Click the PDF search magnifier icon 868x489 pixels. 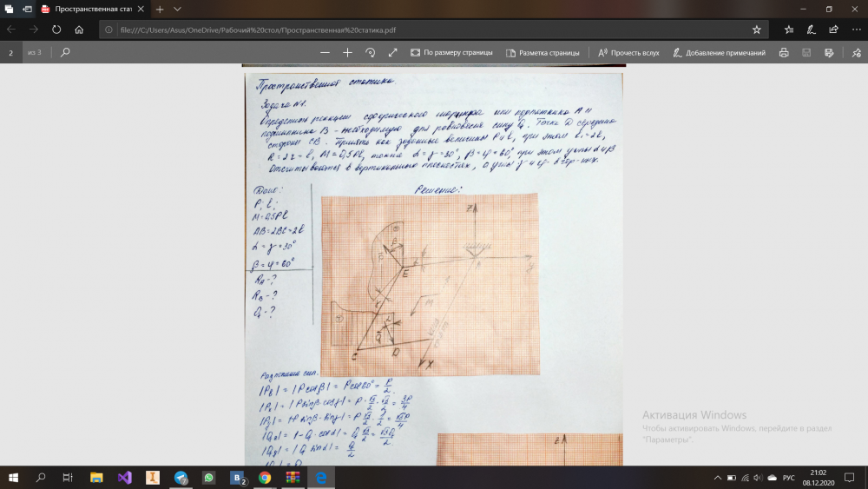65,52
